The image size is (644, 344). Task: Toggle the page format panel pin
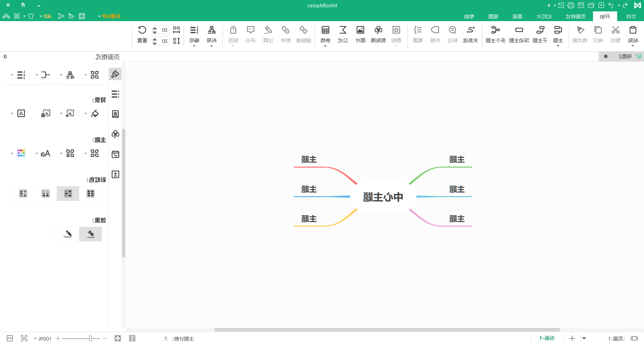coord(5,57)
